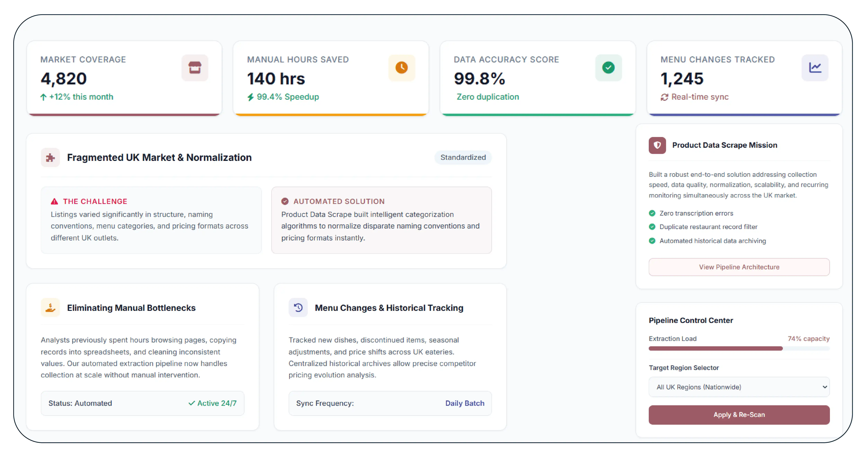Click the green checkmark icon in Data Accuracy card

[608, 68]
